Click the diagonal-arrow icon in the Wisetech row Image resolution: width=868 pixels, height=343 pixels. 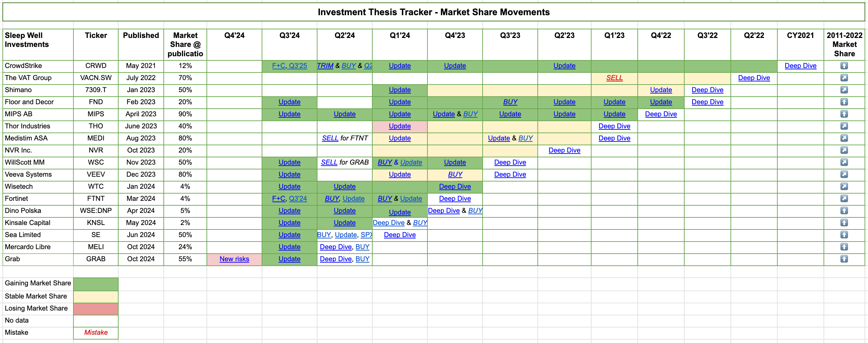tap(844, 186)
